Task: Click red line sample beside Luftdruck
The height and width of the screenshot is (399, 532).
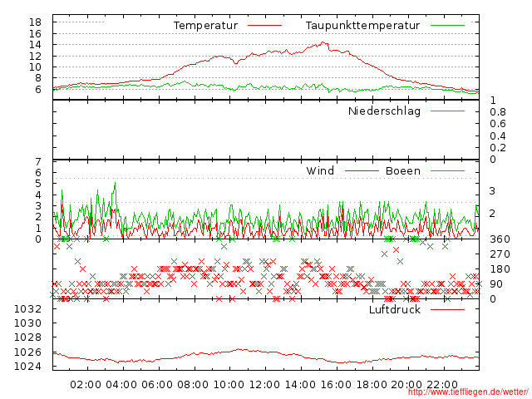Action: 447,309
